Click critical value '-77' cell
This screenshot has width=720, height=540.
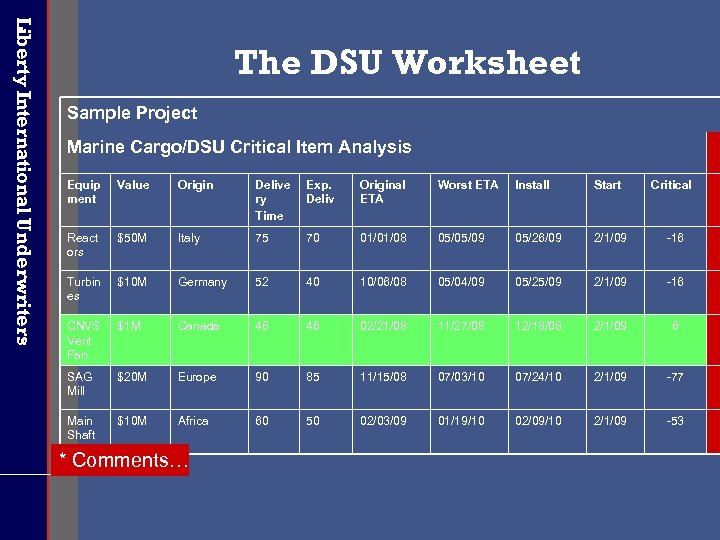(675, 388)
